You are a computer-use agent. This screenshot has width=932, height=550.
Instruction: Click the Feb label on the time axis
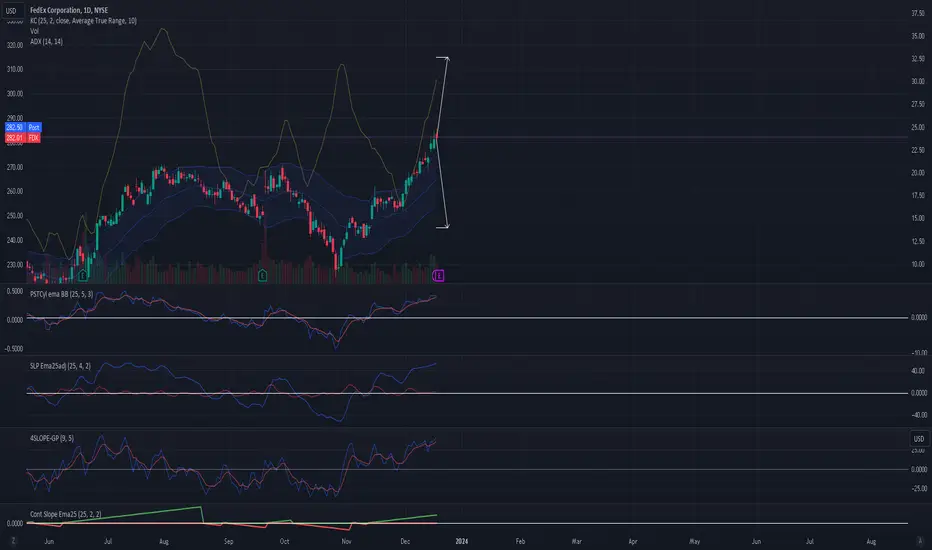(520, 541)
